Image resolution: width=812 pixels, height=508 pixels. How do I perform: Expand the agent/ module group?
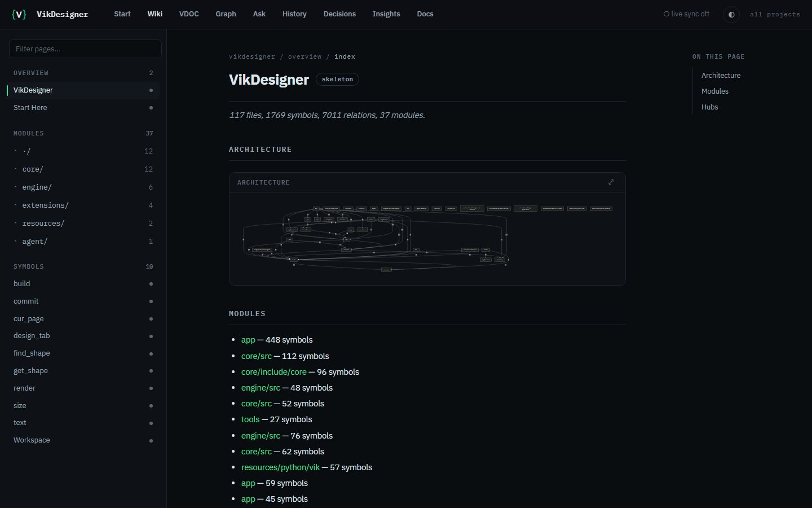click(83, 241)
